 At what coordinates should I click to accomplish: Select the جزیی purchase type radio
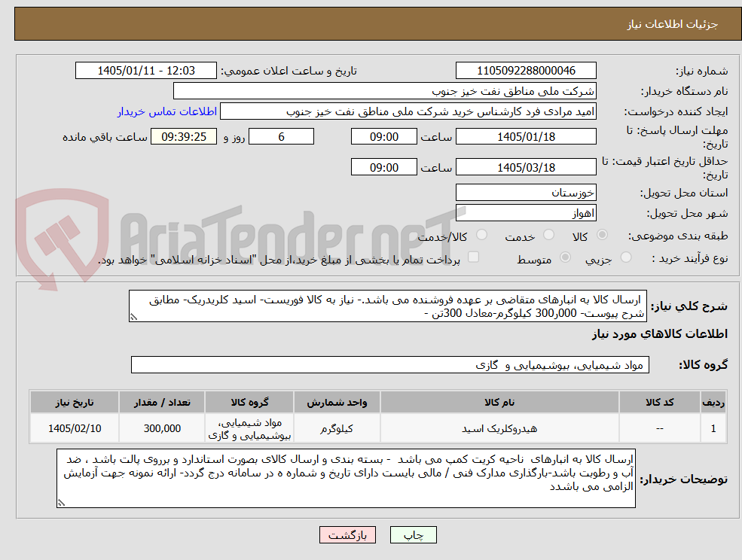[625, 257]
